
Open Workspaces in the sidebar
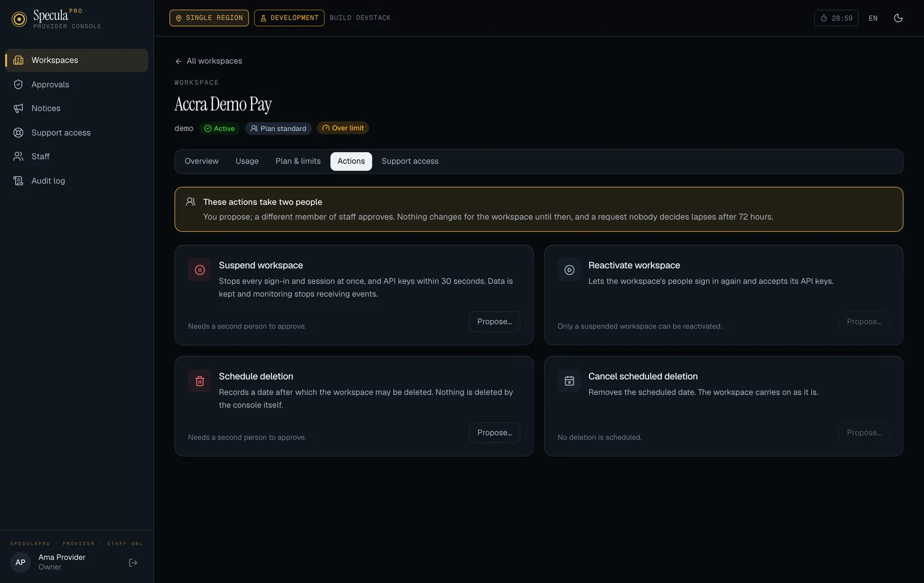[x=76, y=60]
